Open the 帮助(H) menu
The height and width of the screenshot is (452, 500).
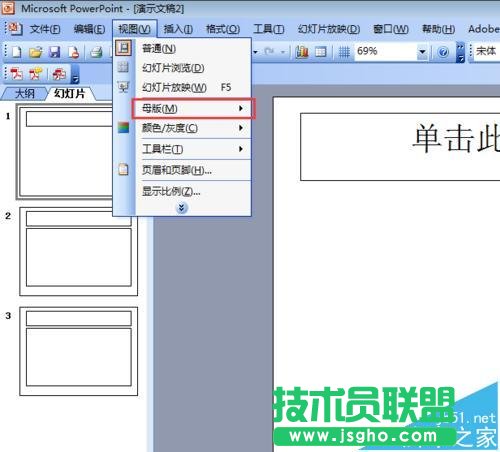[438, 29]
